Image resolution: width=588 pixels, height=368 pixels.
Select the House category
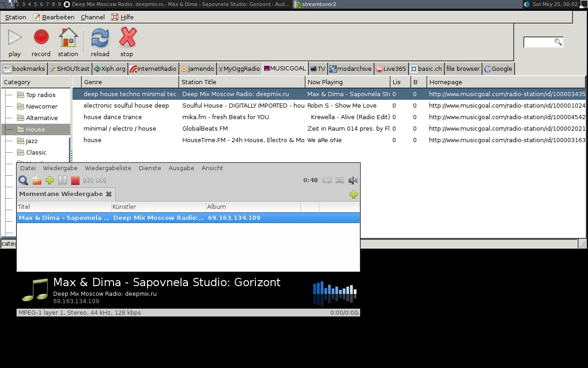(x=35, y=129)
